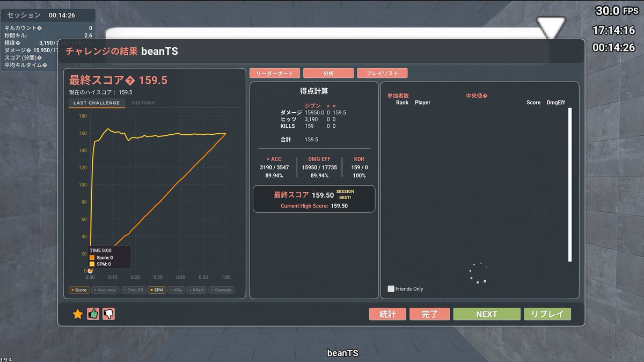
Task: Disable the Score line on the chart
Action: click(78, 290)
